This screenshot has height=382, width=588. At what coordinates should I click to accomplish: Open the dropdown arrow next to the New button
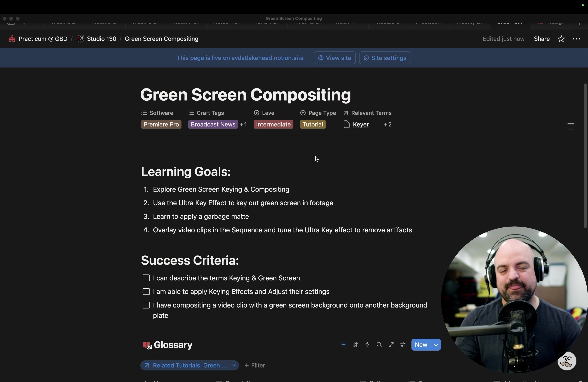click(436, 345)
